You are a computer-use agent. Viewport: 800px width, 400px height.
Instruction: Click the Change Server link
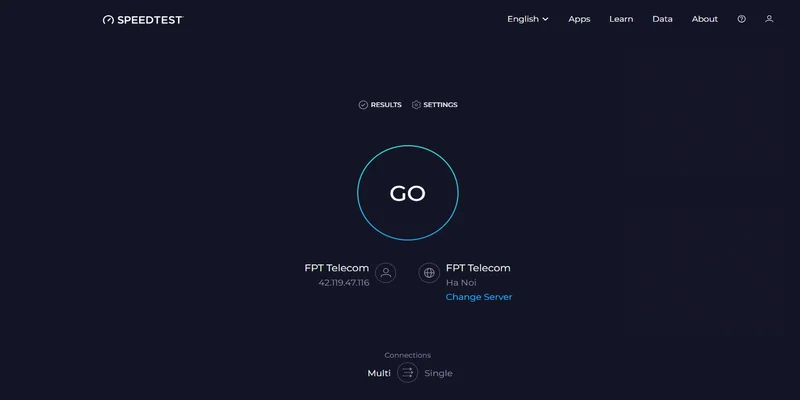[x=479, y=297]
